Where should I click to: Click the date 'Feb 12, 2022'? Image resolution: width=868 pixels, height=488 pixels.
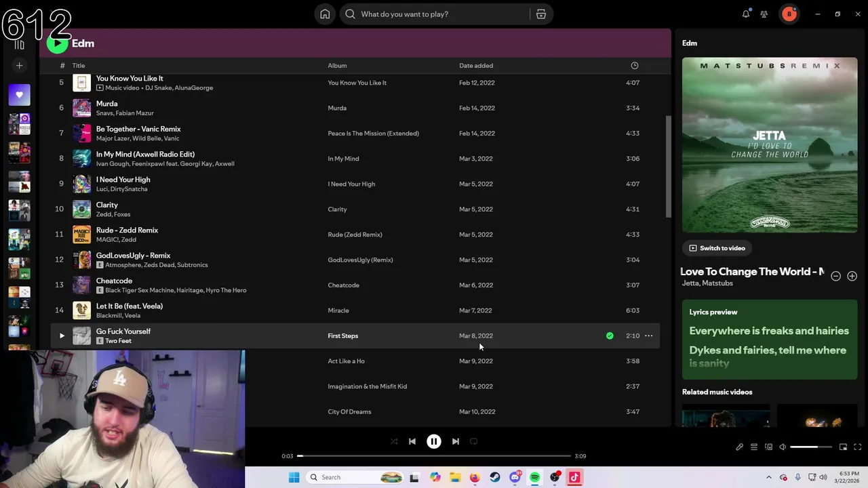pyautogui.click(x=477, y=83)
